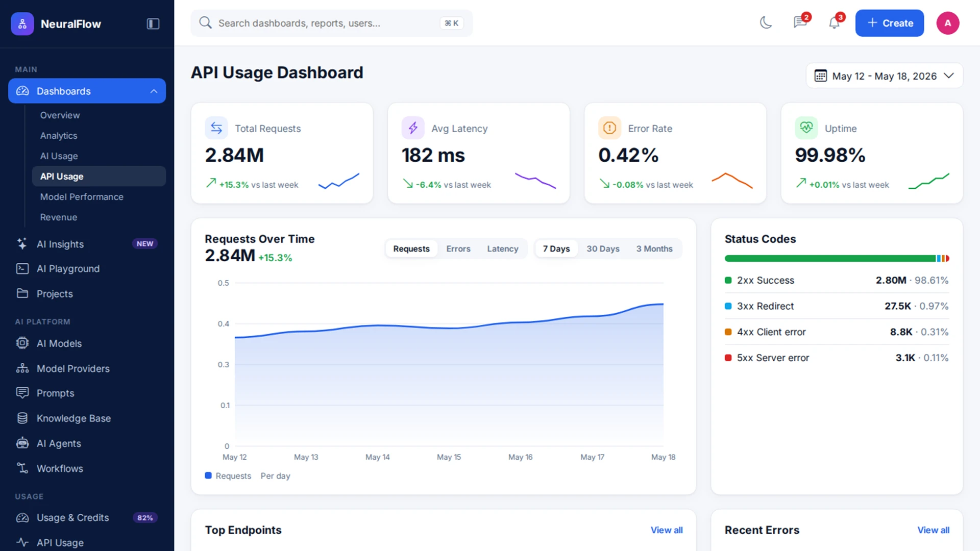980x551 pixels.
Task: Select the 3 Months range
Action: [654, 249]
